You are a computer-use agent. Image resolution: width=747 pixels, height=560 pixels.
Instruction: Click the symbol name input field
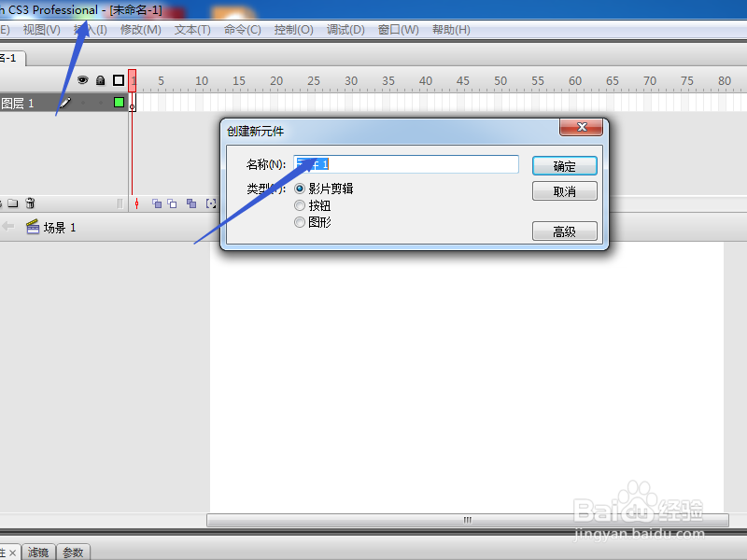click(406, 164)
